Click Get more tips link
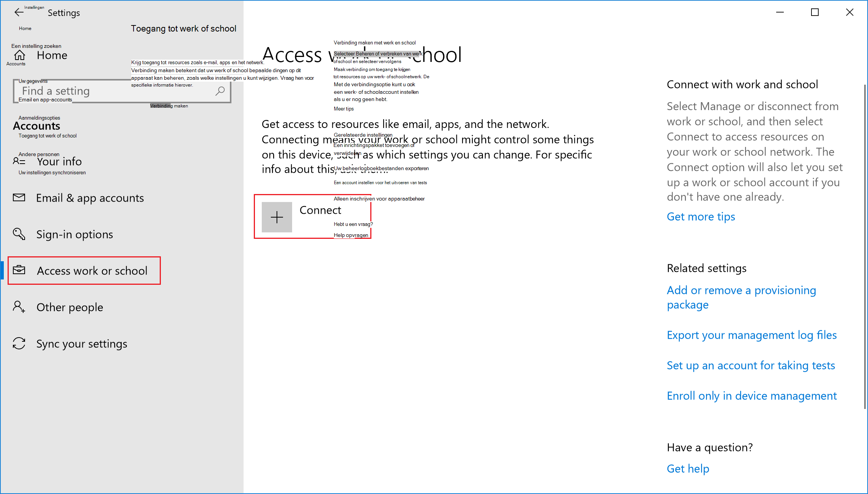868x494 pixels. coord(701,216)
